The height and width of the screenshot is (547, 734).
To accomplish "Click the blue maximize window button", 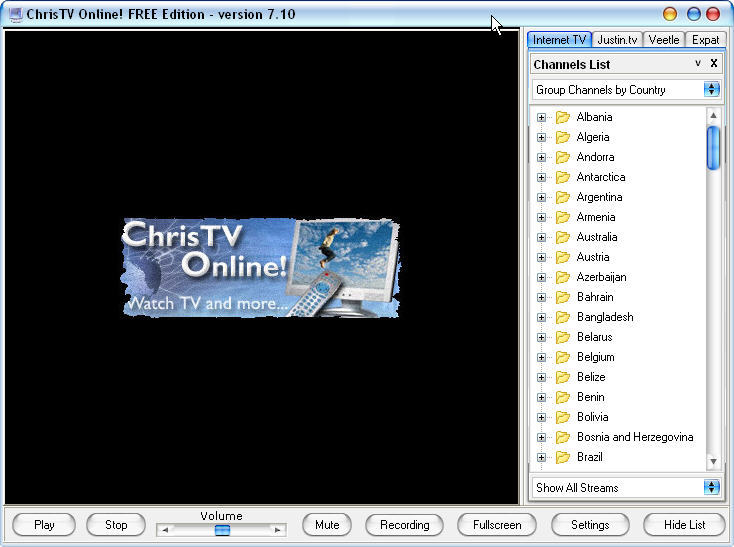I will pyautogui.click(x=693, y=14).
